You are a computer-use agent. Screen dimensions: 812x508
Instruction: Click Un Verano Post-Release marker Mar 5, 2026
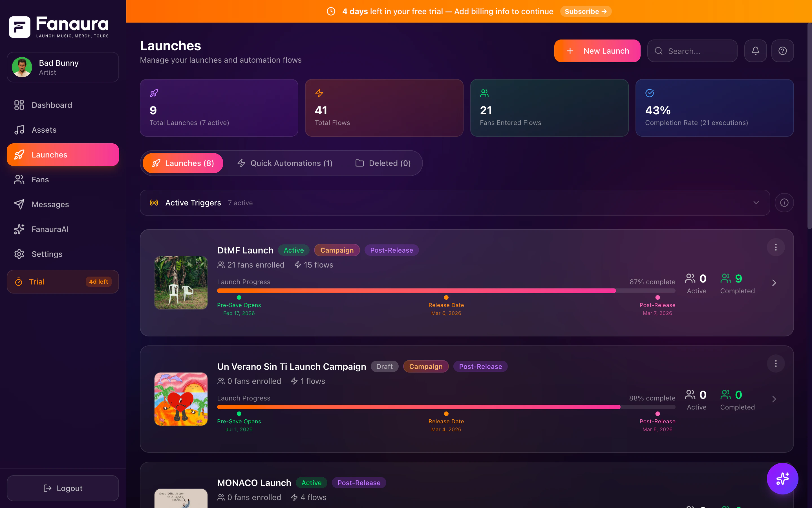(657, 422)
